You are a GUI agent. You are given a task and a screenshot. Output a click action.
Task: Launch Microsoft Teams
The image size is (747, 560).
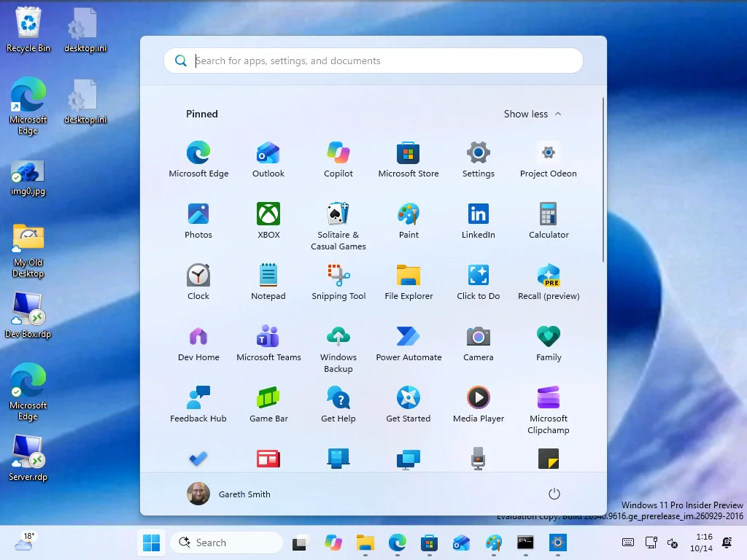pyautogui.click(x=268, y=343)
